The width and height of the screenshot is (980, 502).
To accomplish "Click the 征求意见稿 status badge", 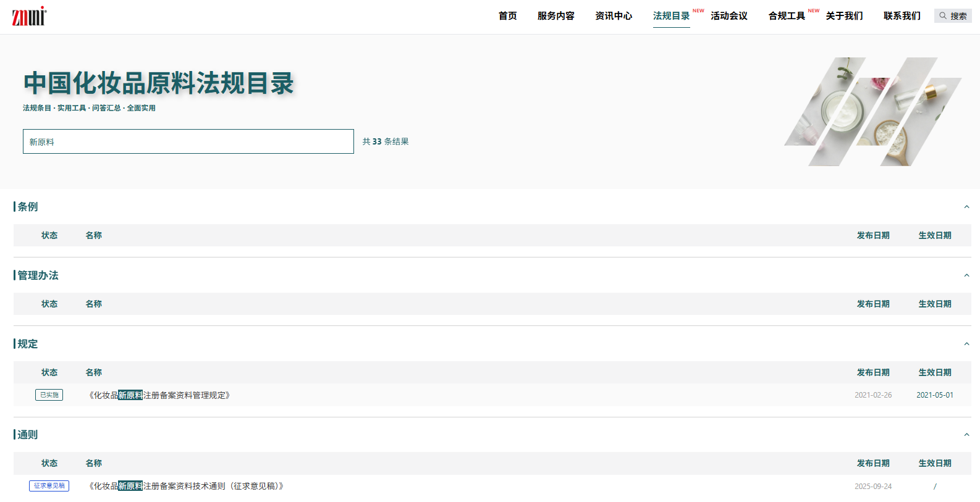I will pos(49,486).
